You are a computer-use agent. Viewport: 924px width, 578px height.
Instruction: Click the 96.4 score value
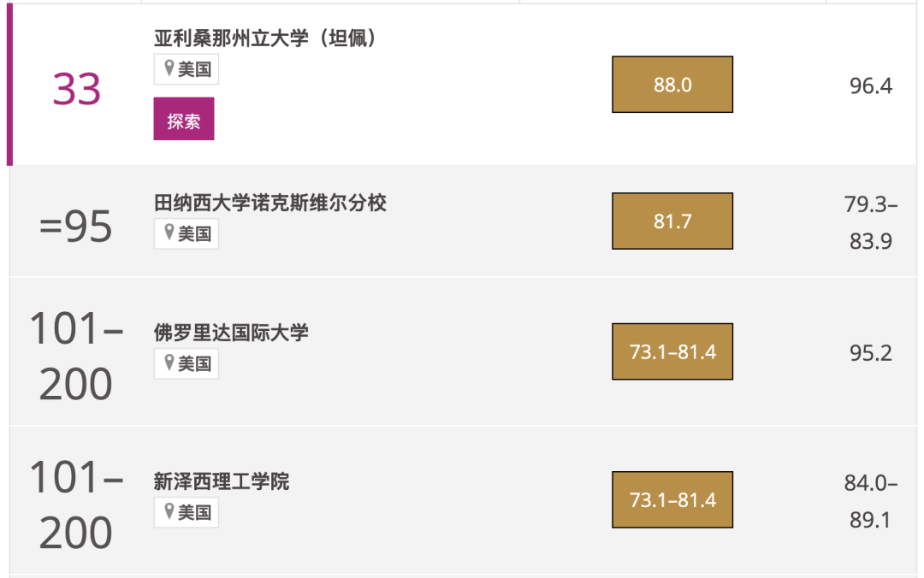pos(871,86)
